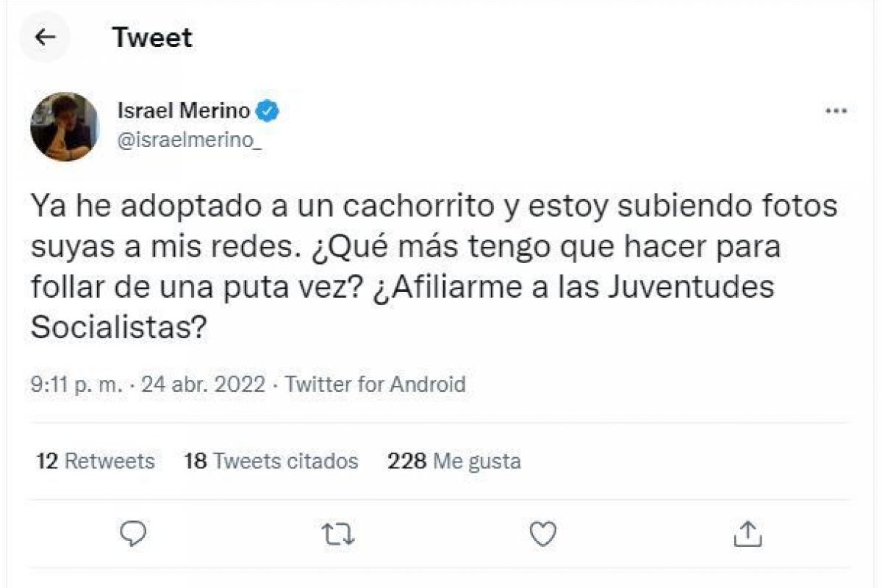This screenshot has height=588, width=882.
Task: Open the more options three-dot menu
Action: click(x=836, y=111)
